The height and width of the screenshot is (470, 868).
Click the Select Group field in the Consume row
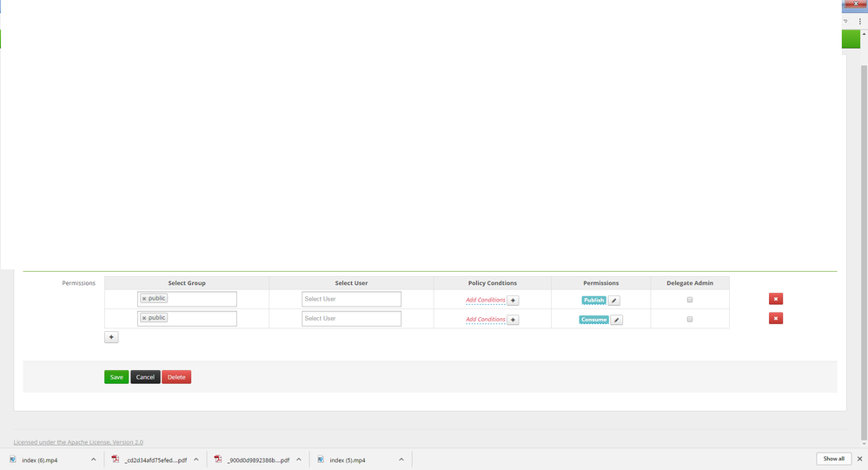[187, 318]
